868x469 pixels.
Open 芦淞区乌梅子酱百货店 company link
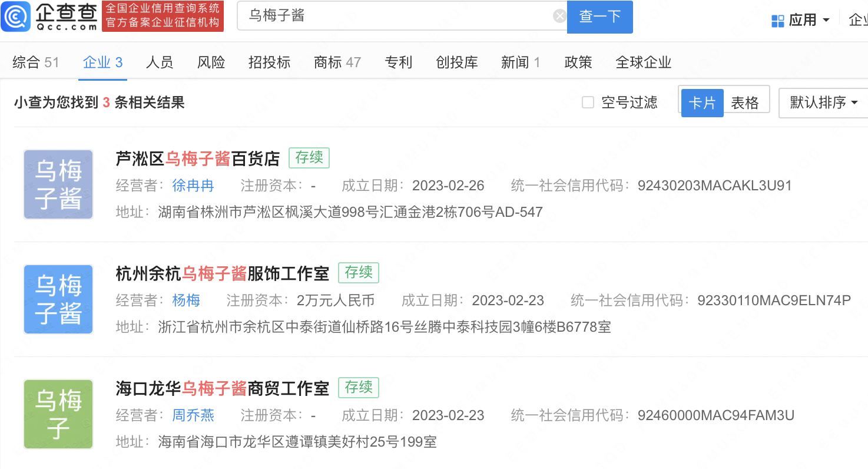tap(198, 158)
